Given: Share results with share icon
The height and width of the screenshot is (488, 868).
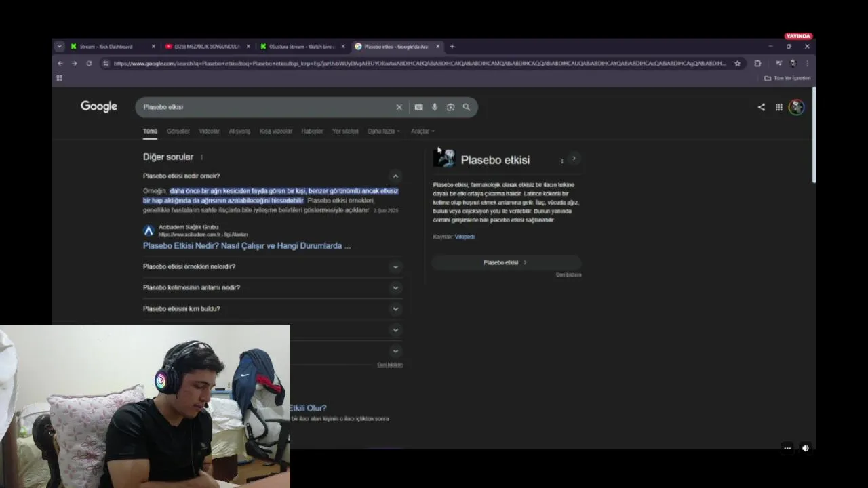Looking at the screenshot, I should pos(761,107).
